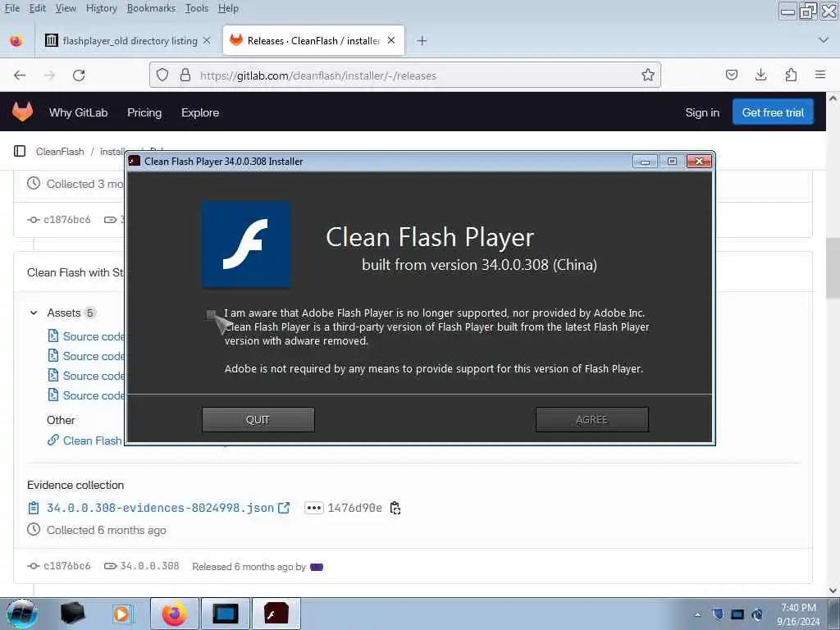Open the media player taskbar icon
840x630 pixels.
coord(121,614)
